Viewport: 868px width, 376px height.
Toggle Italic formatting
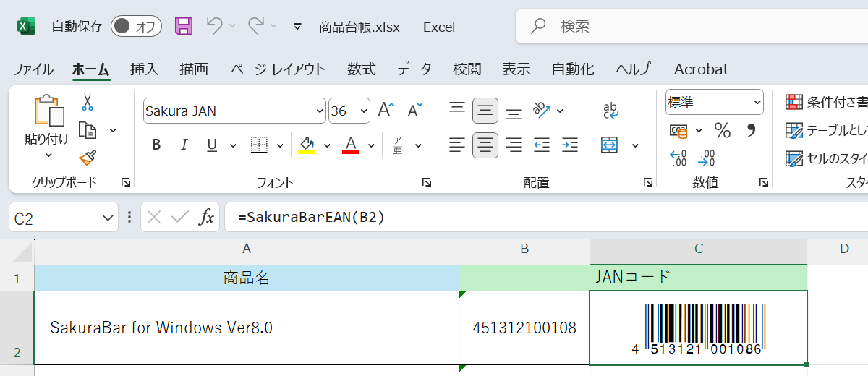[184, 145]
